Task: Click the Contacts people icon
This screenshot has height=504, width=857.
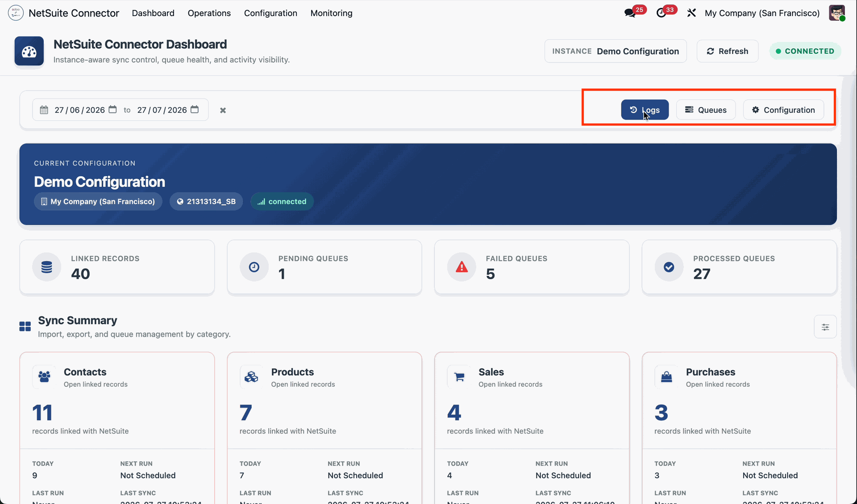Action: (44, 377)
